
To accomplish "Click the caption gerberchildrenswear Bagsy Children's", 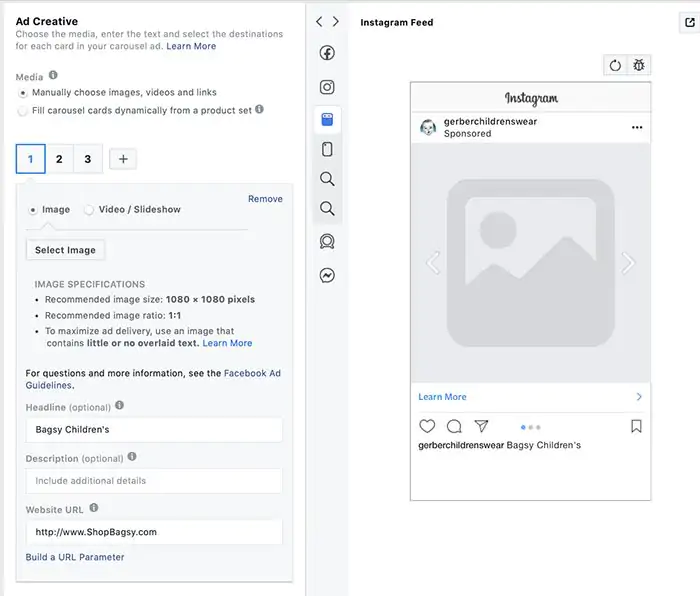I will [500, 445].
